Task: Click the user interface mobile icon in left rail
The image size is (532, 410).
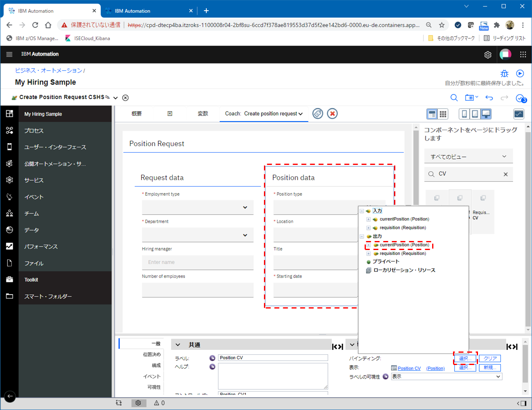Action: click(9, 147)
